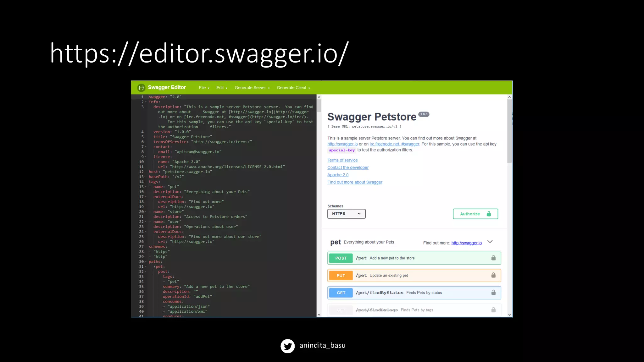Place cursor on basePath "/v2" line

[166, 177]
